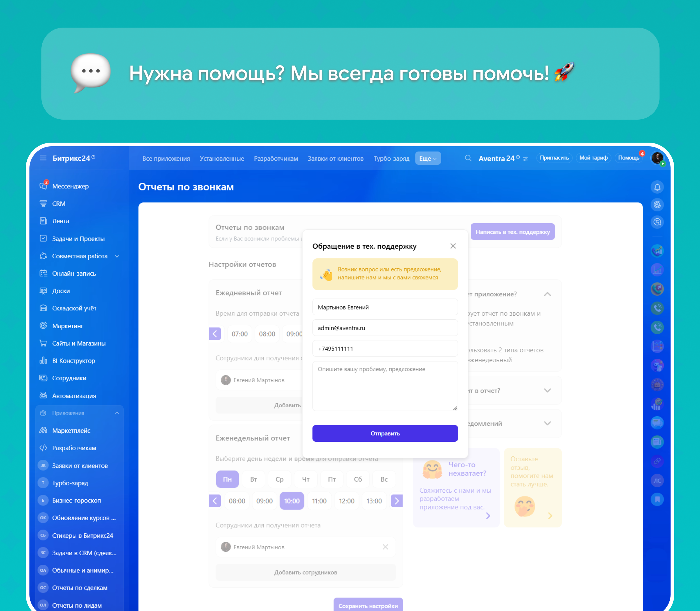Click the Пригласить button
The height and width of the screenshot is (611, 700).
tap(554, 158)
